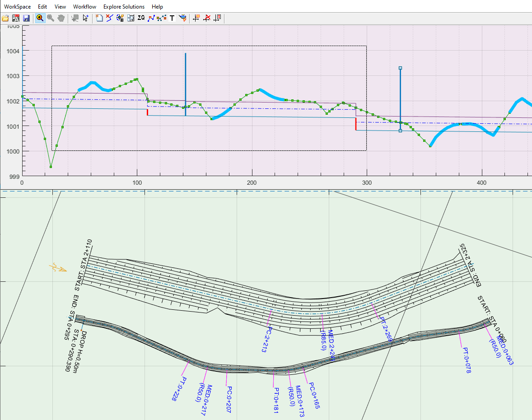The width and height of the screenshot is (532, 420).
Task: Open the Workflow menu
Action: tap(84, 7)
